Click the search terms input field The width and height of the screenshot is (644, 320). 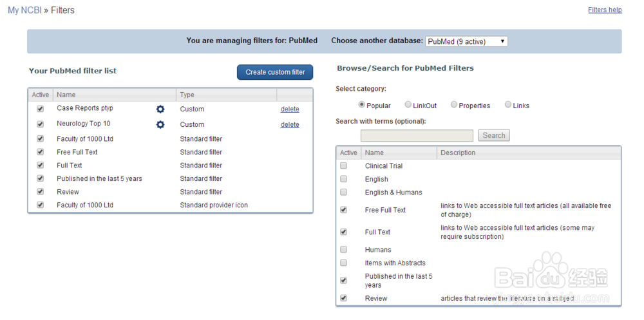coord(417,135)
